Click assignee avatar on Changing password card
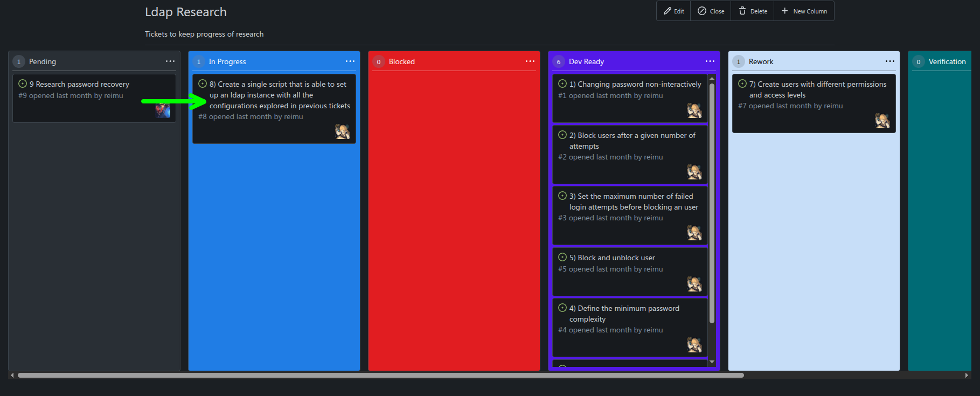The image size is (980, 396). [694, 110]
